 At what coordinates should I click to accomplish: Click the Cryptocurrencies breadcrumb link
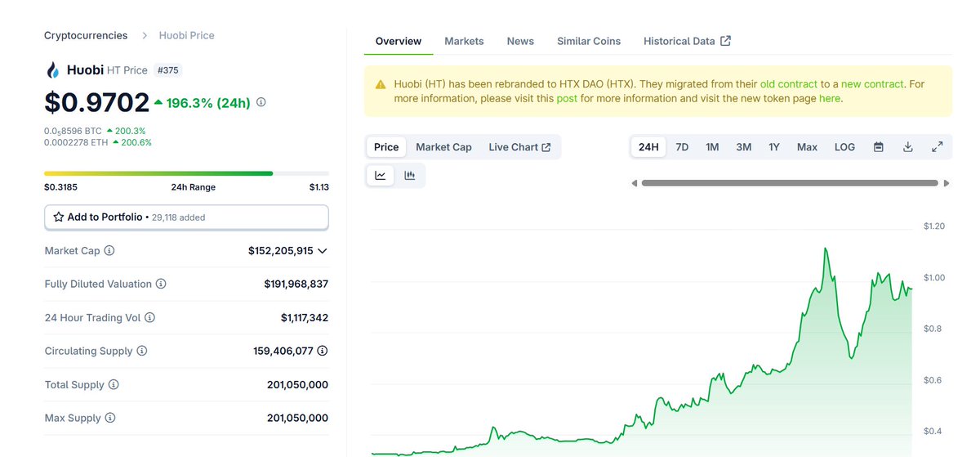[x=86, y=35]
